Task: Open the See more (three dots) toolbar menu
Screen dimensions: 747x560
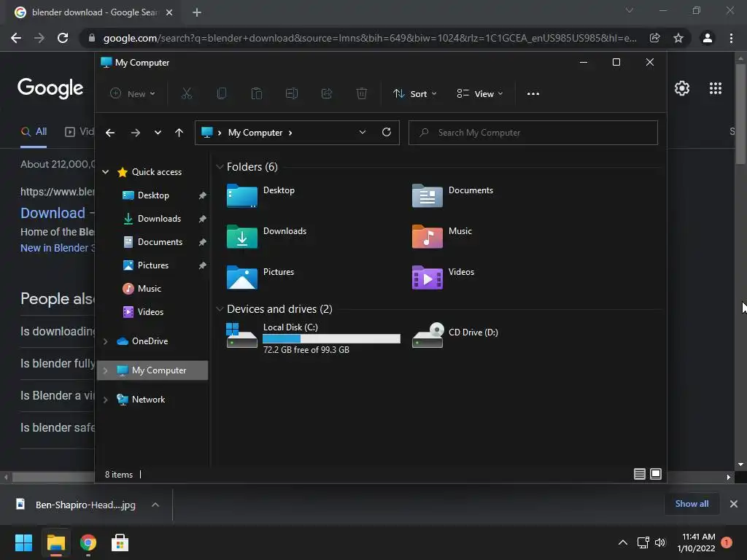Action: pos(533,94)
